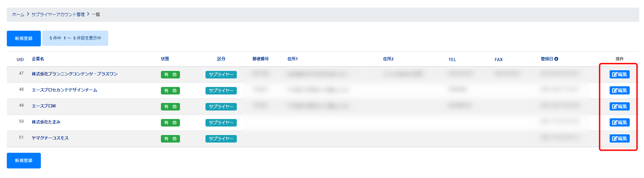Edit the エースプロセカンドデザインチーム row
The image size is (644, 178).
(619, 90)
